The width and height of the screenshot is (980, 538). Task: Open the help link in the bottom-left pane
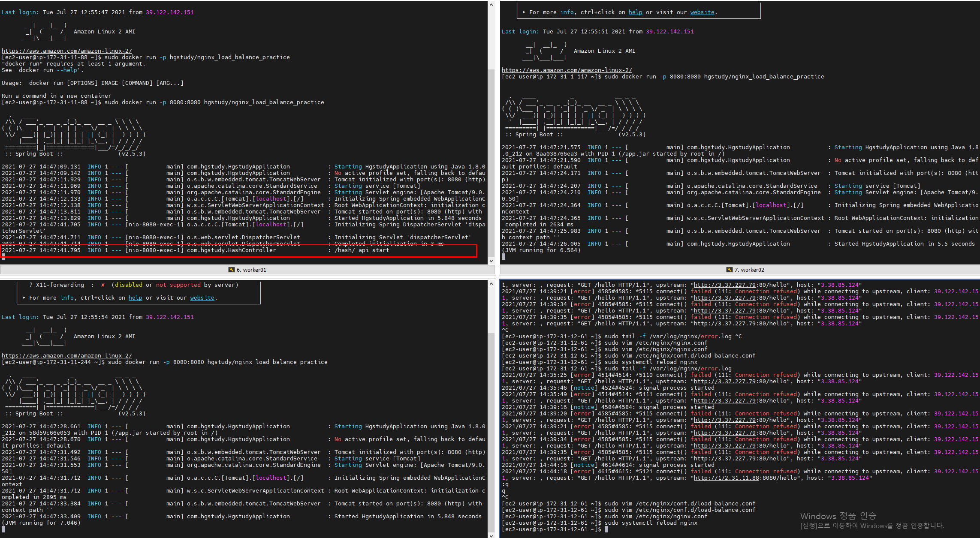point(136,297)
